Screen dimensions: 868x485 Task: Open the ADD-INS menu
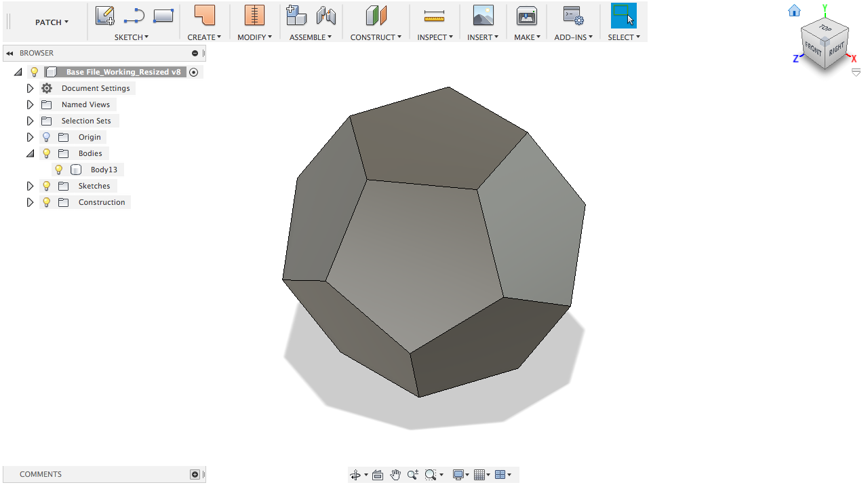[x=573, y=37]
